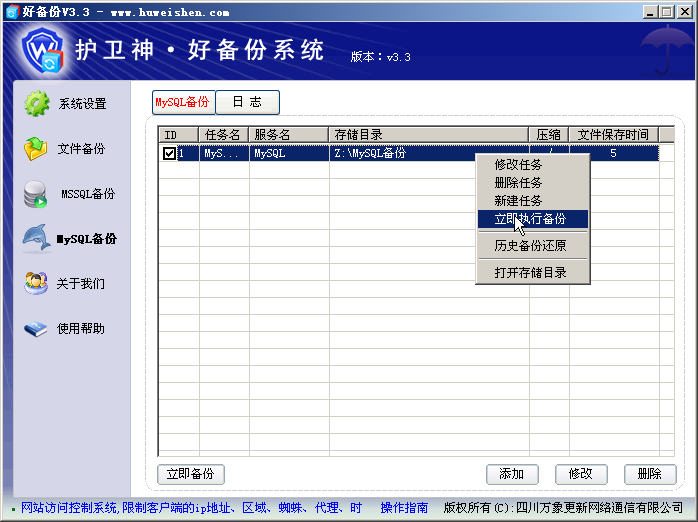Click the 压缩 column header

549,135
